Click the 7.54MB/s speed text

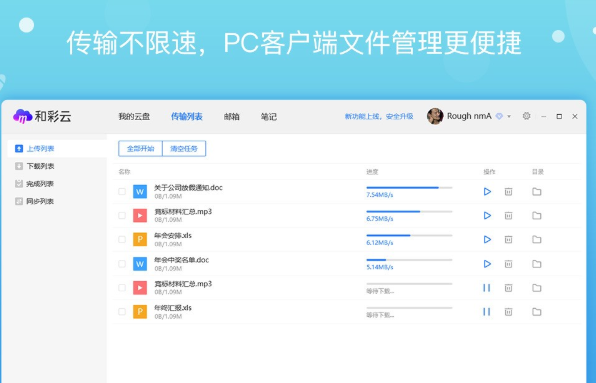[x=380, y=195]
